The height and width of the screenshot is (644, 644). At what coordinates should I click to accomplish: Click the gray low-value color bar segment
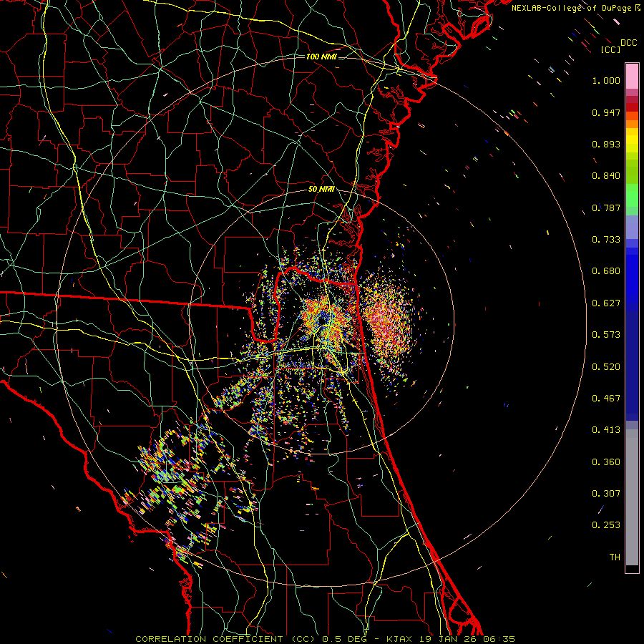(632, 497)
